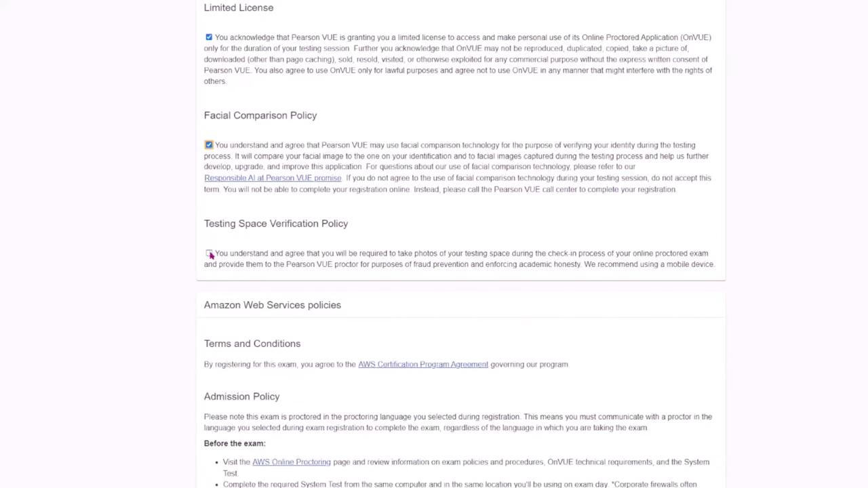Uncheck the Facial Comparison Policy checkbox
868x488 pixels.
209,145
